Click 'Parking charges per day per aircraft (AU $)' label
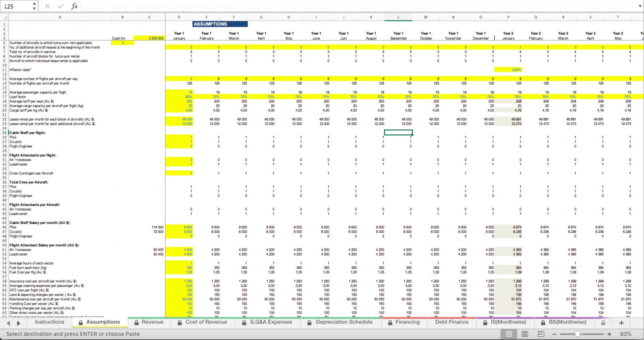This screenshot has height=340, width=644. click(42, 308)
